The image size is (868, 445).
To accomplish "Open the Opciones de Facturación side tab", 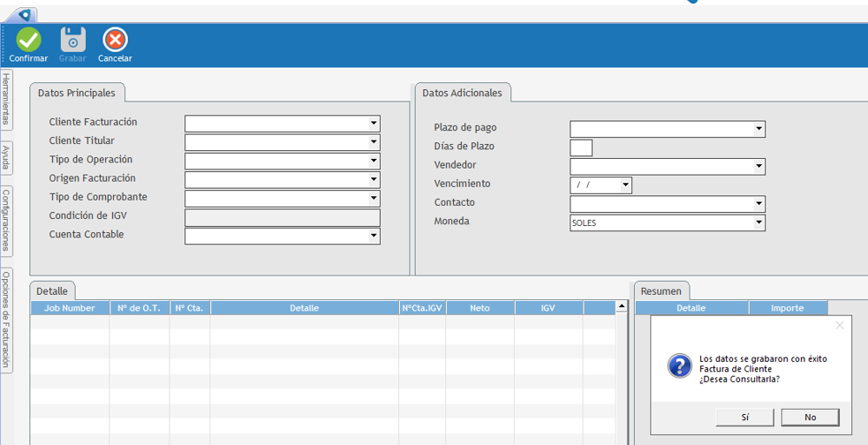I will 6,320.
